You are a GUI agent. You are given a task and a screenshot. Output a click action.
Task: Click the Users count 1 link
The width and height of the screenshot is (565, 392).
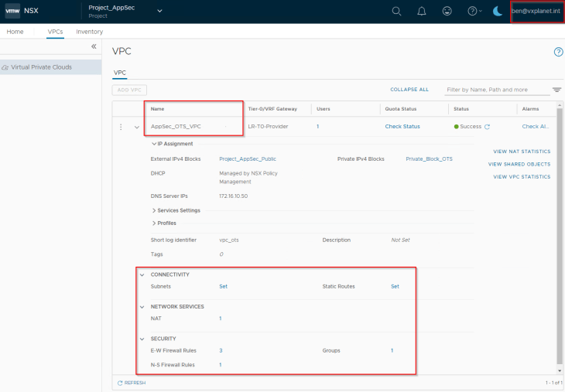click(x=318, y=126)
